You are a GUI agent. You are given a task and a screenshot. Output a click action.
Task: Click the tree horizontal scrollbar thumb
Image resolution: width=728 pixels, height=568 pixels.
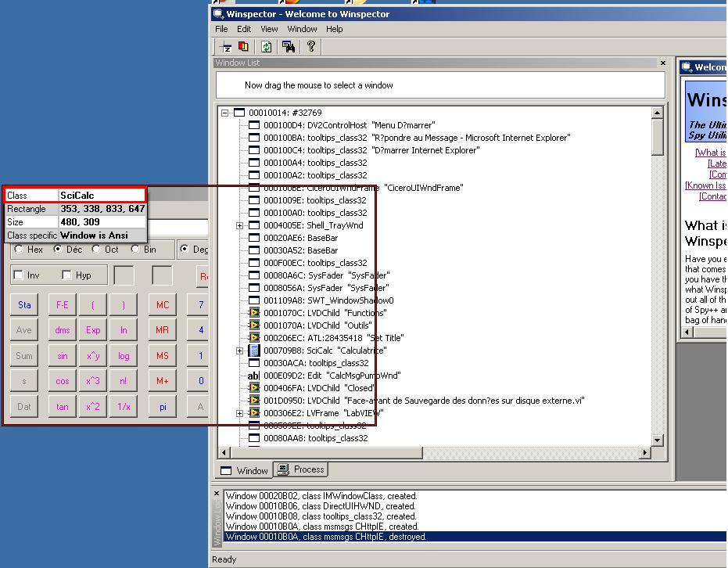(326, 452)
